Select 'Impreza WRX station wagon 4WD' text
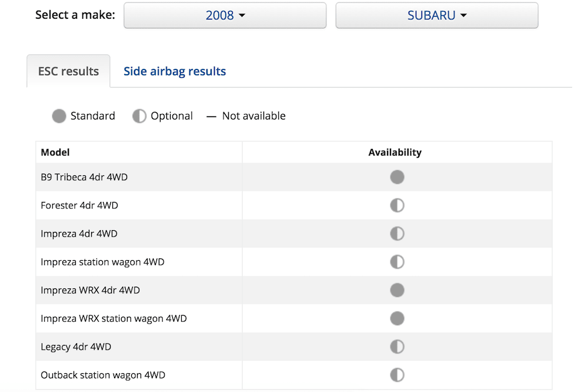588x392 pixels. [113, 319]
